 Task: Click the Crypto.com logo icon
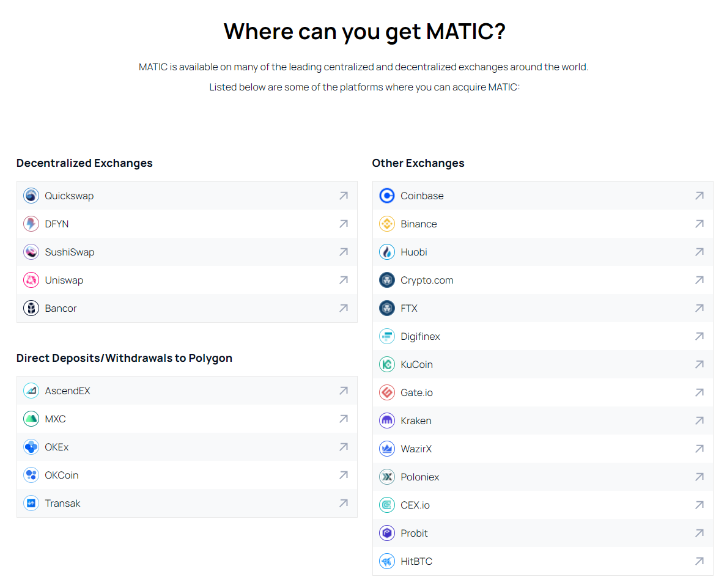387,281
